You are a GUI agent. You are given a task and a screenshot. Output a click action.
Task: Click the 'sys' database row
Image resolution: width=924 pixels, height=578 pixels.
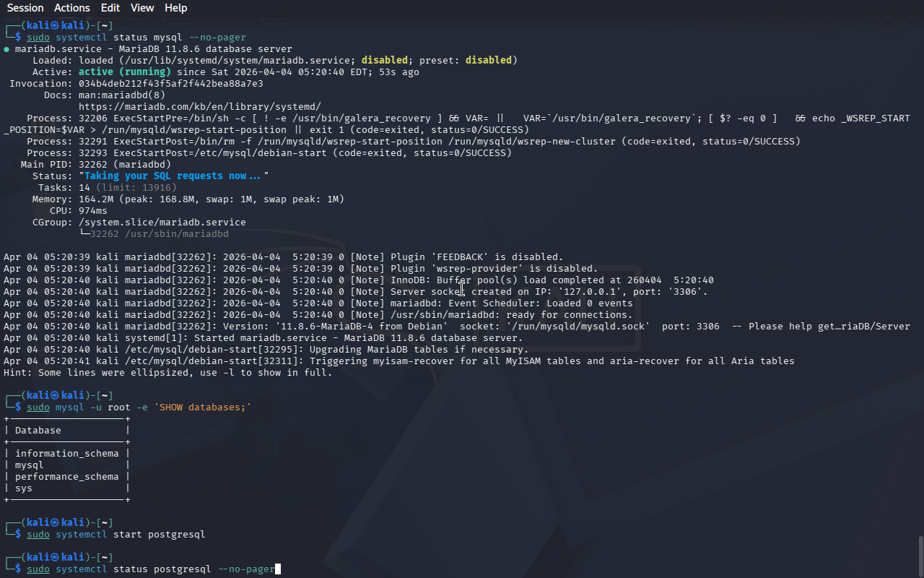point(24,488)
